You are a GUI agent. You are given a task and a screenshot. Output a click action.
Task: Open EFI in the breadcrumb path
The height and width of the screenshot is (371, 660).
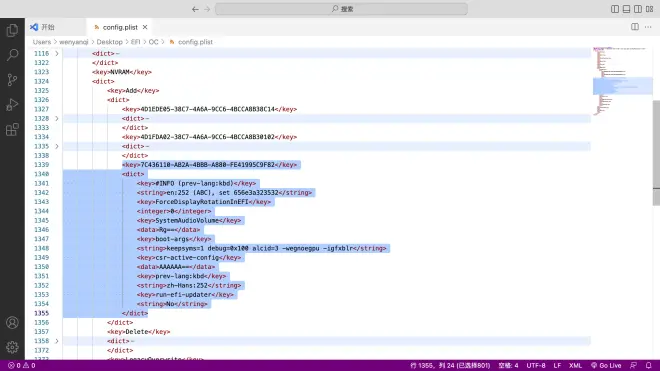tap(135, 42)
